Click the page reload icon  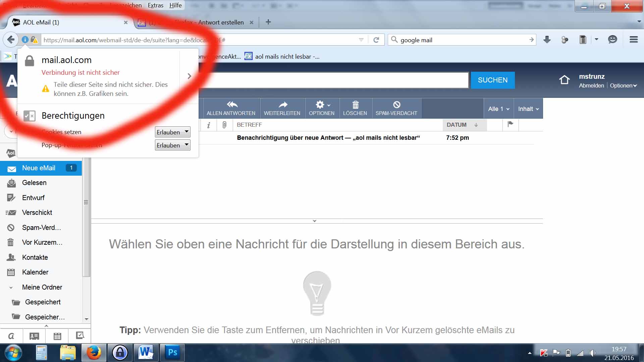pos(376,40)
